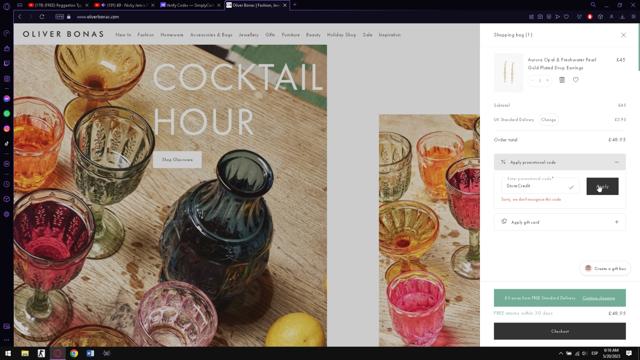This screenshot has width=640, height=360.
Task: Open the Messenger sidebar icon
Action: pos(7,99)
